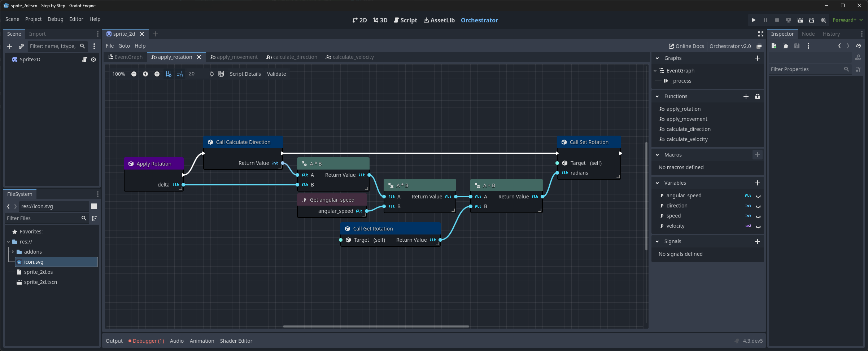Toggle direction variable visibility
The height and width of the screenshot is (351, 868).
pyautogui.click(x=758, y=206)
